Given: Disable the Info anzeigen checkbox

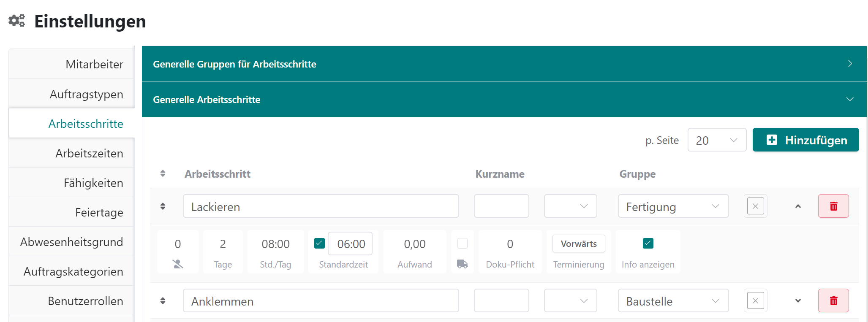Looking at the screenshot, I should pos(648,243).
